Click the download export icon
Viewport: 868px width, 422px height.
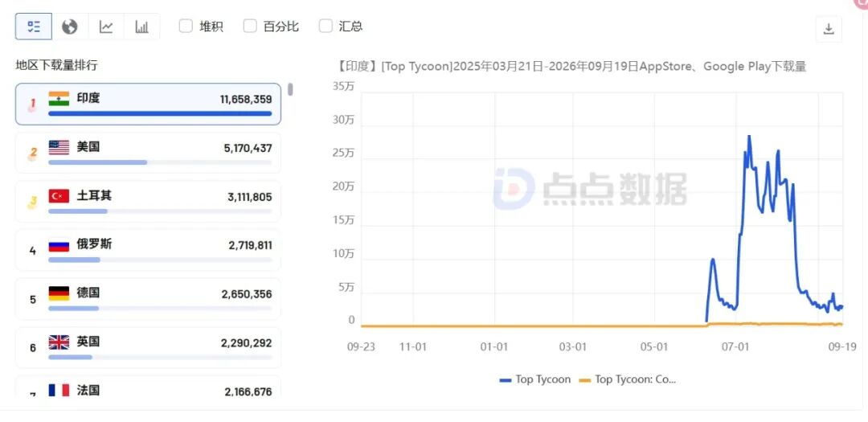tap(829, 29)
